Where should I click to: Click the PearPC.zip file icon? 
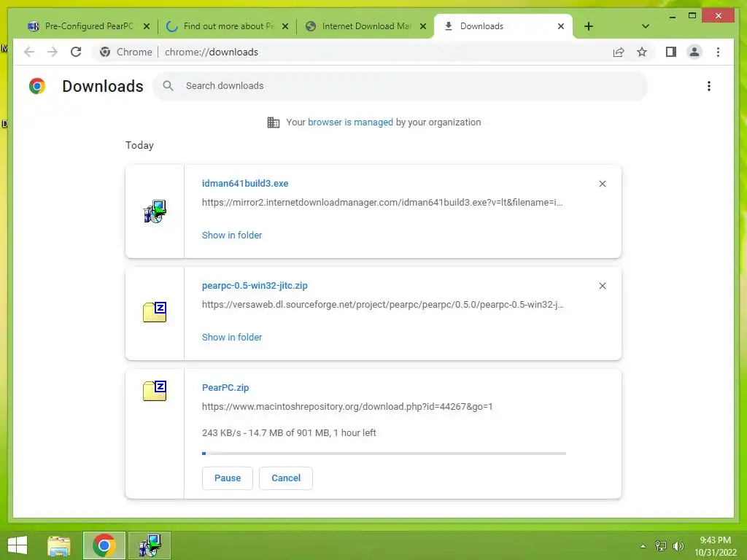(155, 391)
